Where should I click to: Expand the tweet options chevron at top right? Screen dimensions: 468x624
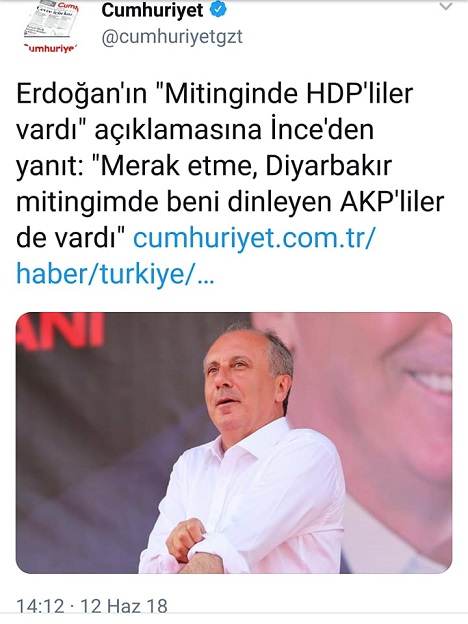pos(446,7)
